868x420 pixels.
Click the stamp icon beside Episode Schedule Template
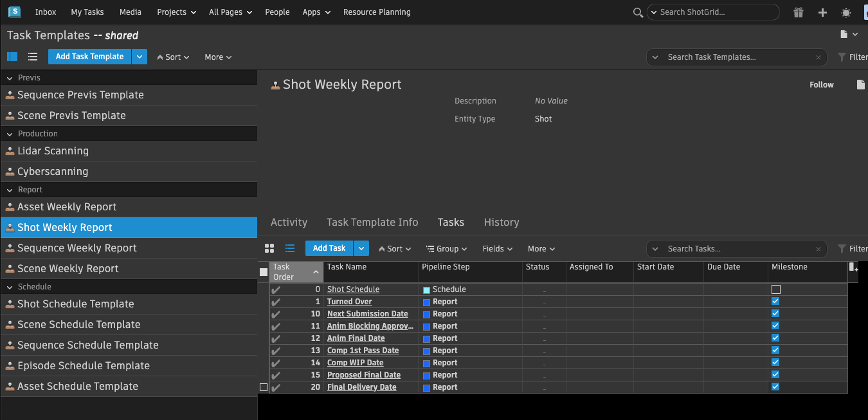click(10, 366)
